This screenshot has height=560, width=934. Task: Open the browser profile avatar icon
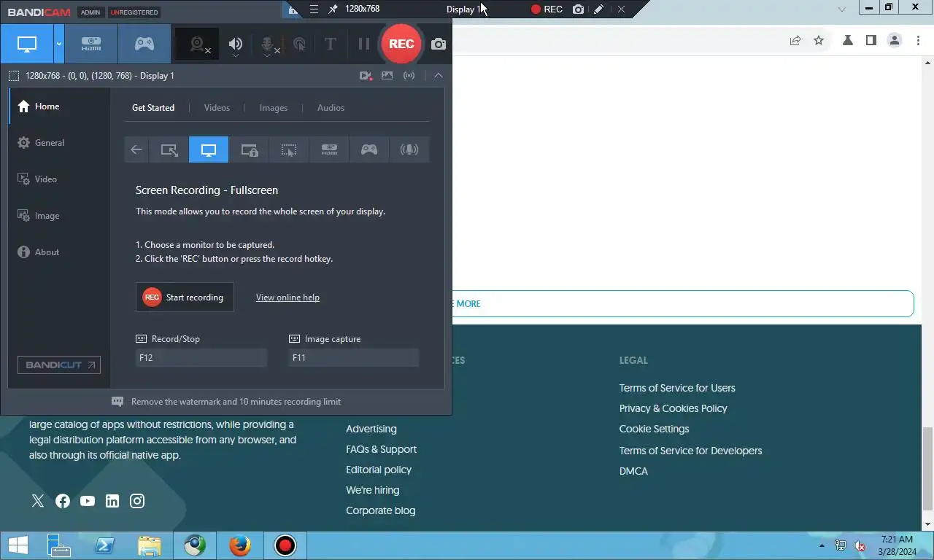click(895, 41)
